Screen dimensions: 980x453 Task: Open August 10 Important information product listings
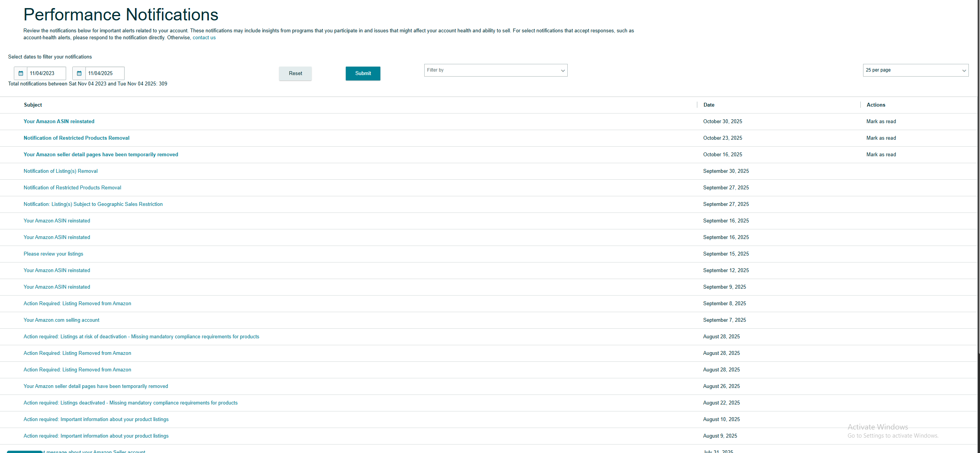point(96,420)
